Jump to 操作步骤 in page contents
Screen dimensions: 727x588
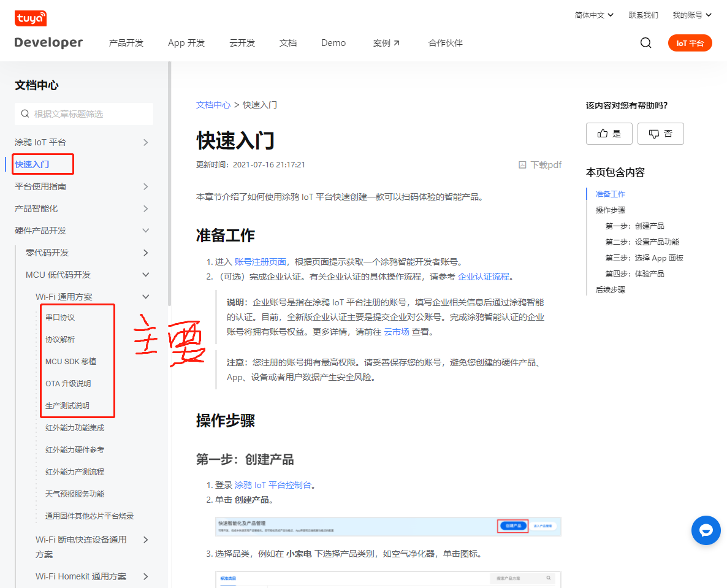click(x=610, y=210)
